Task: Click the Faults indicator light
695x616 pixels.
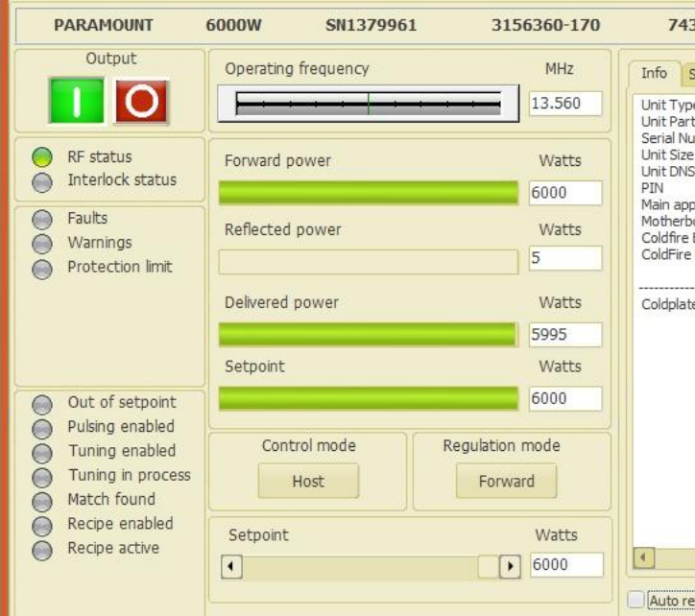Action: click(42, 219)
